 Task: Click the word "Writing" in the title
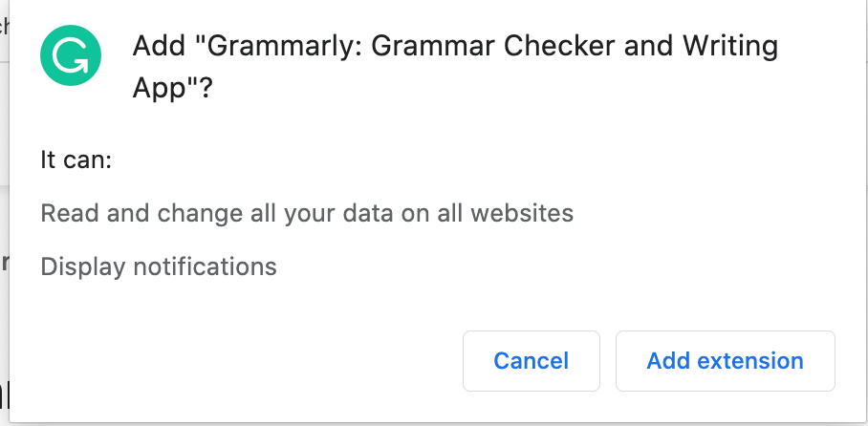tap(730, 47)
